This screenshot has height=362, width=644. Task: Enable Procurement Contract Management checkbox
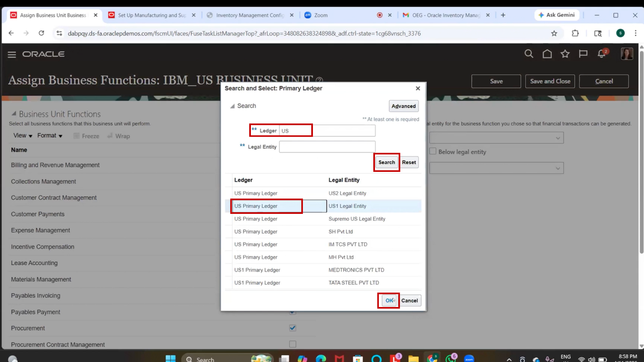tap(292, 344)
